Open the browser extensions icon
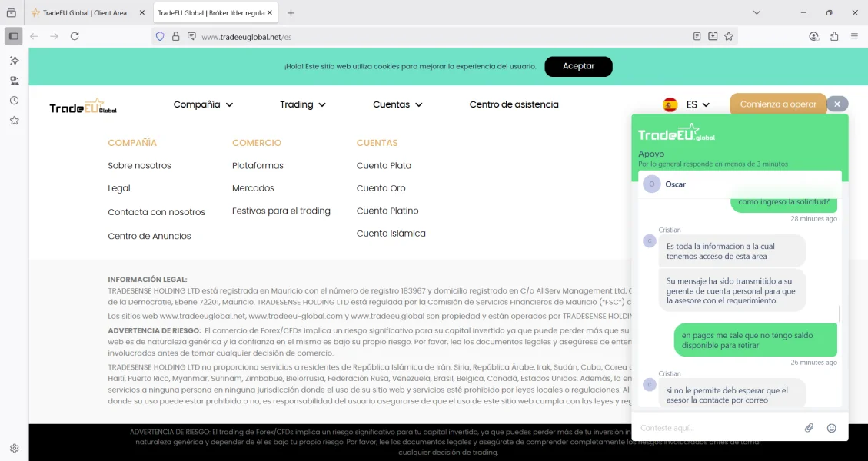868x461 pixels. (x=834, y=36)
